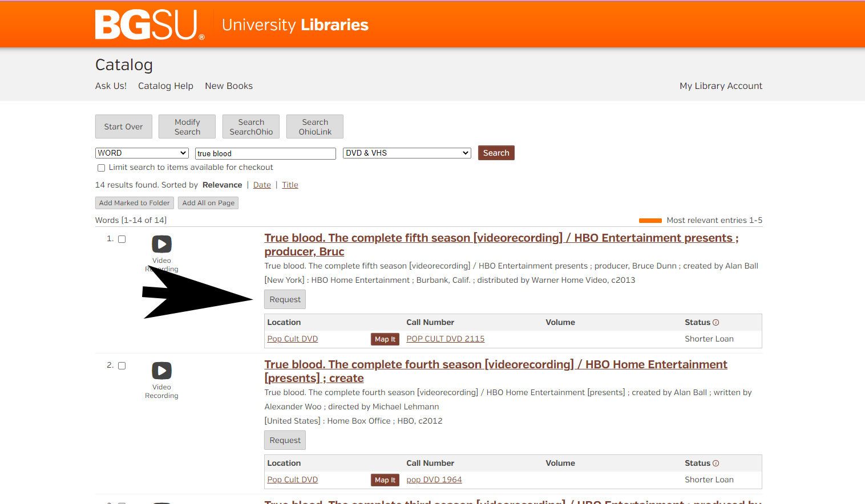Open the WORD search type dropdown
This screenshot has height=504, width=865.
[142, 153]
